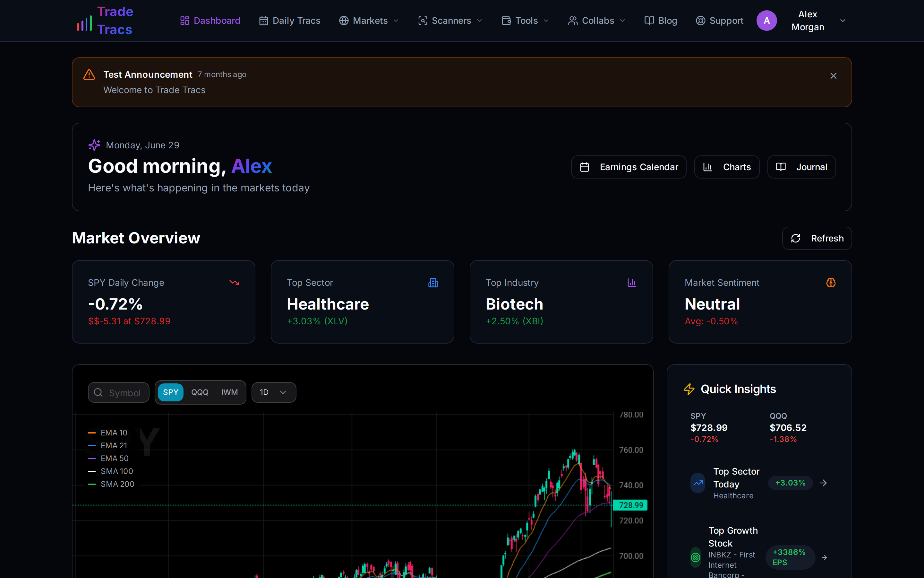Open the Charts button
The image size is (924, 578).
pos(727,167)
